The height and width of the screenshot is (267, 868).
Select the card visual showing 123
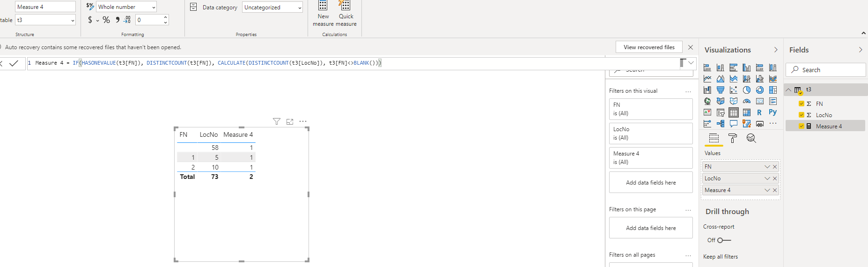click(760, 101)
